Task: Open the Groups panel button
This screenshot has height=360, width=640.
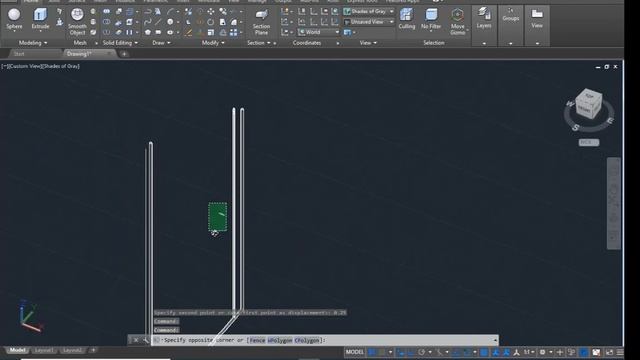Action: tap(511, 16)
